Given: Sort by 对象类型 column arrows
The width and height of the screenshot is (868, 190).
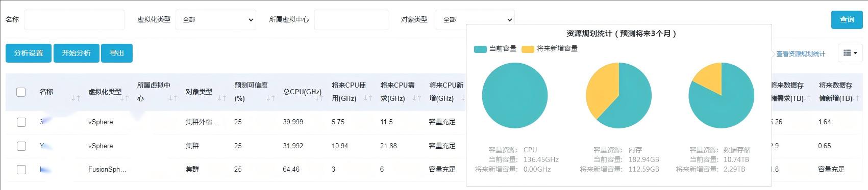Looking at the screenshot, I should tap(221, 98).
